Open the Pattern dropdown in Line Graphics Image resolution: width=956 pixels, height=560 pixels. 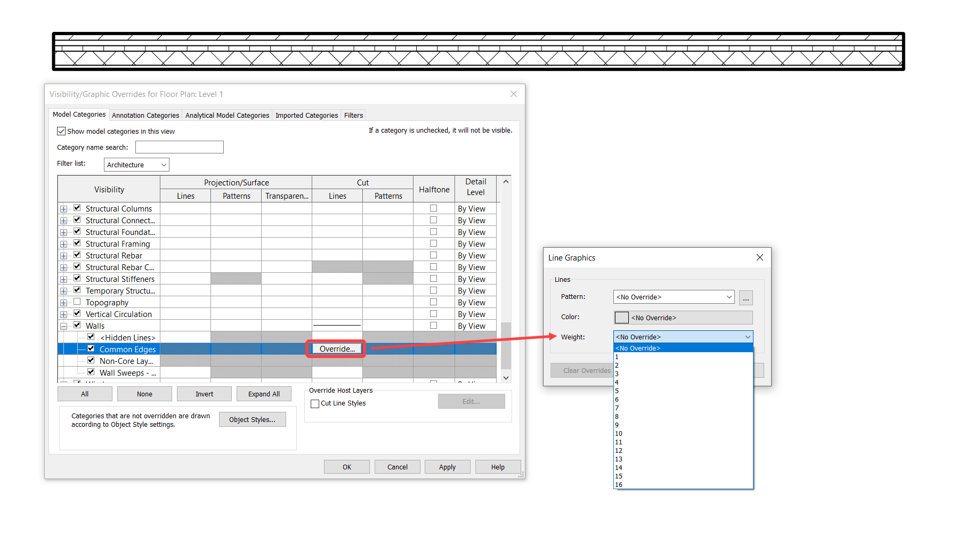[728, 297]
